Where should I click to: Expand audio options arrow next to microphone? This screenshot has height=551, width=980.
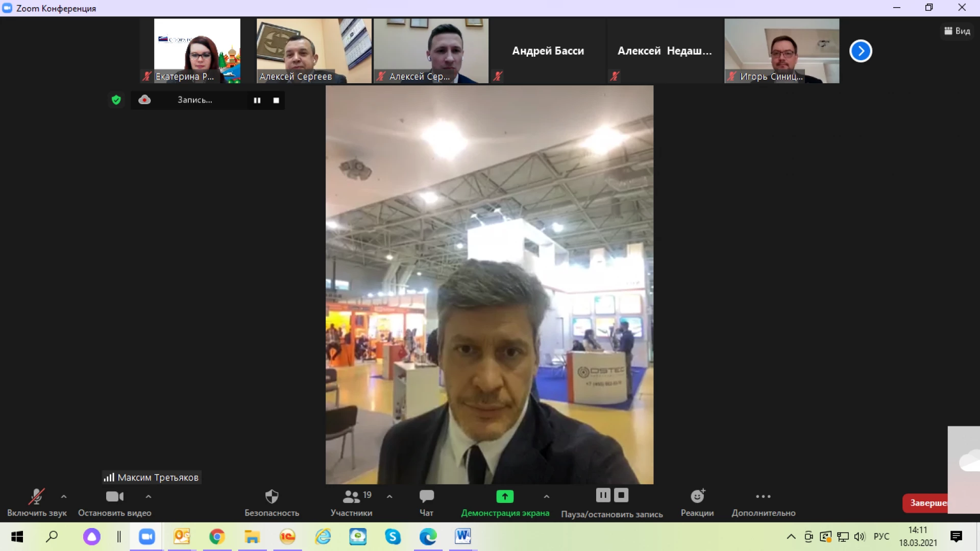click(x=64, y=496)
